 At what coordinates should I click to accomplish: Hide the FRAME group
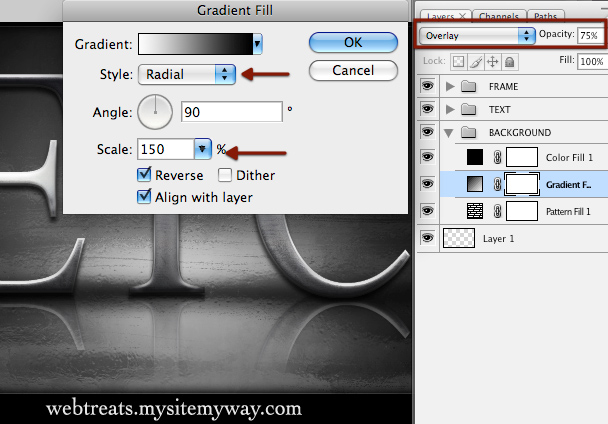click(427, 86)
